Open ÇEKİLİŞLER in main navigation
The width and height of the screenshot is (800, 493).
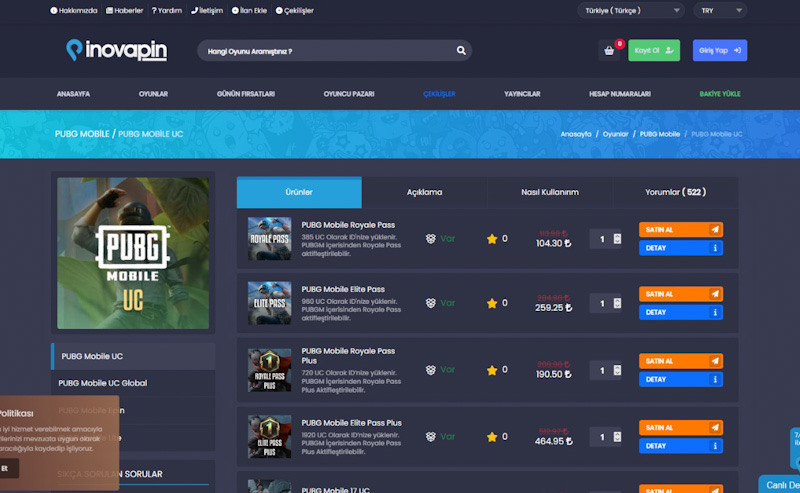[x=439, y=94]
